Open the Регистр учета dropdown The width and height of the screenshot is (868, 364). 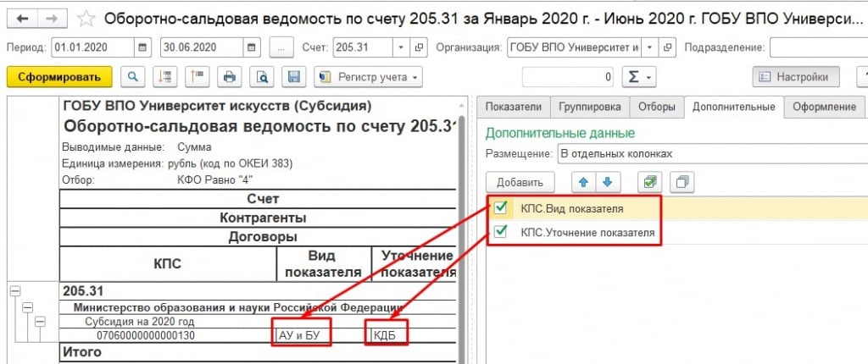(x=368, y=76)
